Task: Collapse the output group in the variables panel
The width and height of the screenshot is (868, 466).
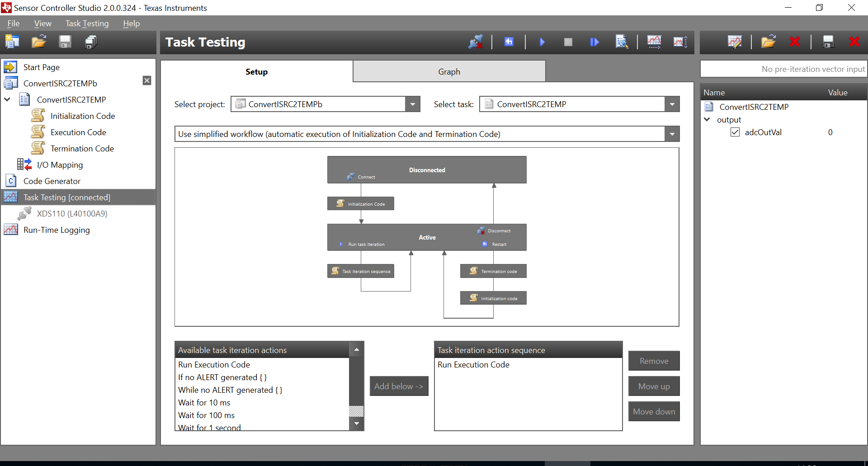Action: coord(707,120)
